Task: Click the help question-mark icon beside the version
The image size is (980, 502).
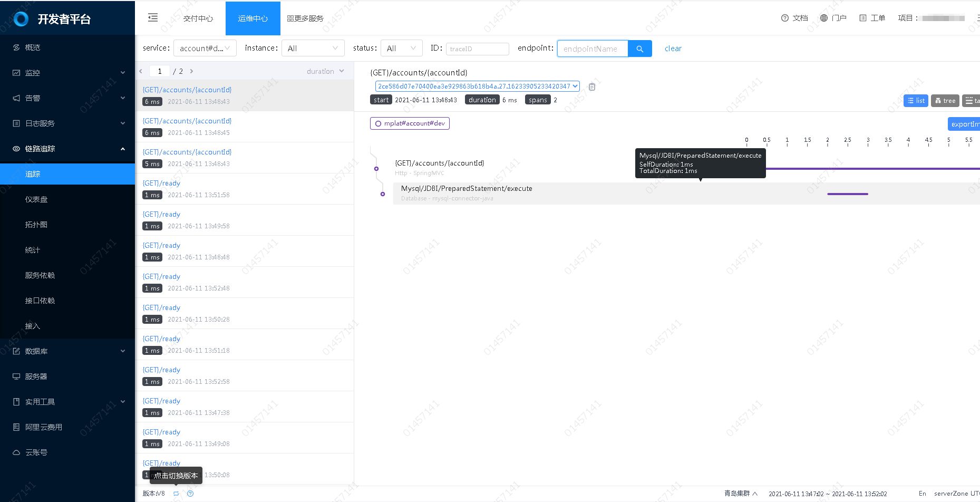Action: coord(190,494)
